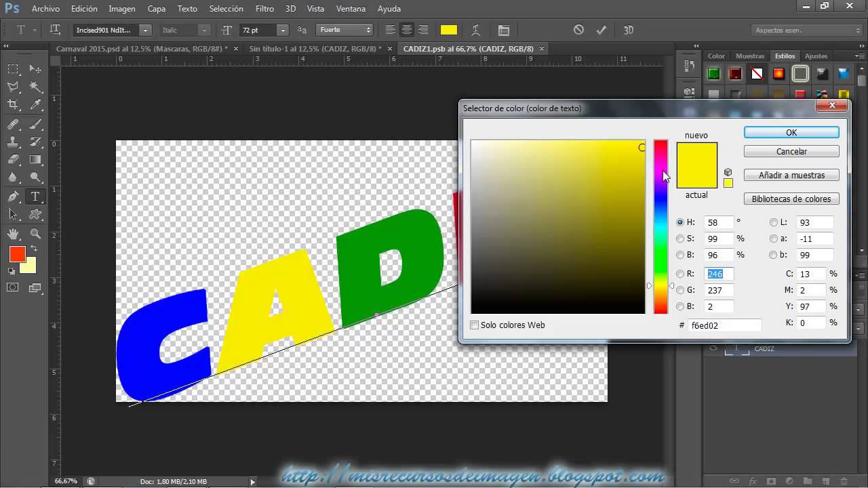Select the S saturation radio button

680,239
